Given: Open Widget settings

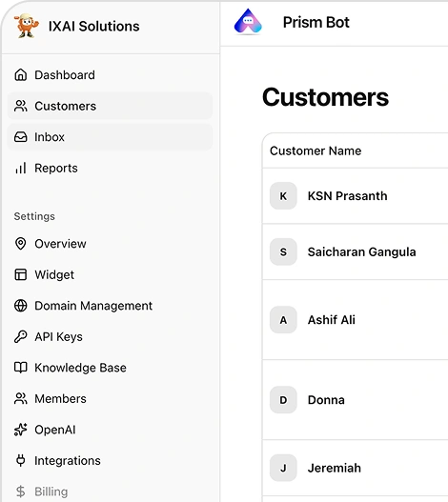Looking at the screenshot, I should [110, 274].
